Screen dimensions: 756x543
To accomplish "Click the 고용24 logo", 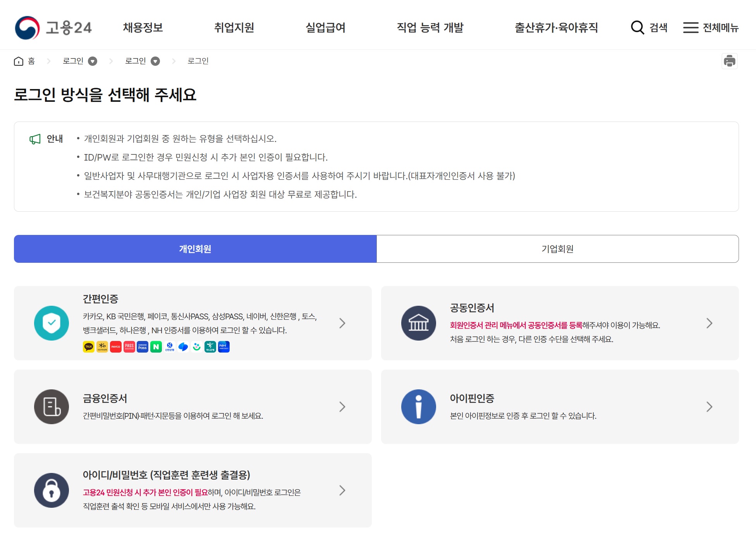I will pyautogui.click(x=53, y=28).
